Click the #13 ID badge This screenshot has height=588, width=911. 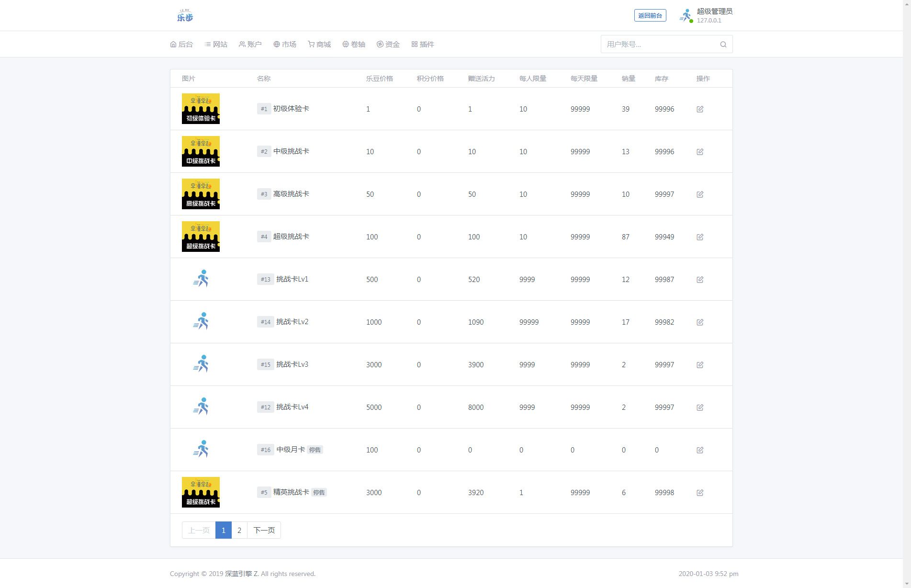pyautogui.click(x=266, y=280)
